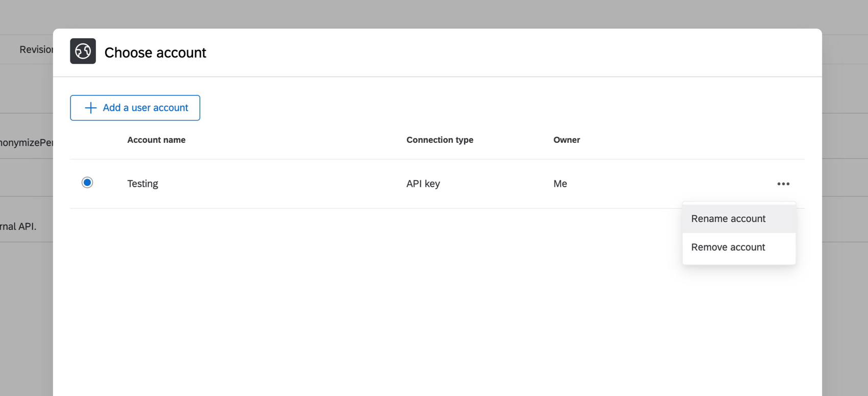Click the empty white area below accounts list
The width and height of the screenshot is (868, 396).
[x=357, y=306]
